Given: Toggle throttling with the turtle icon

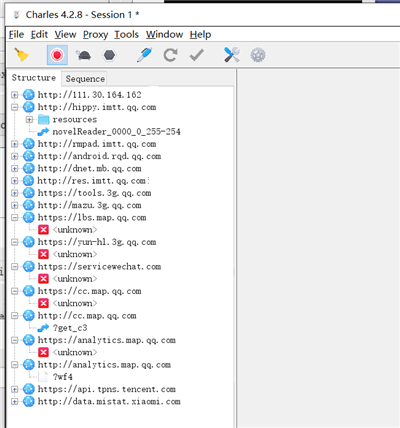Looking at the screenshot, I should click(83, 55).
